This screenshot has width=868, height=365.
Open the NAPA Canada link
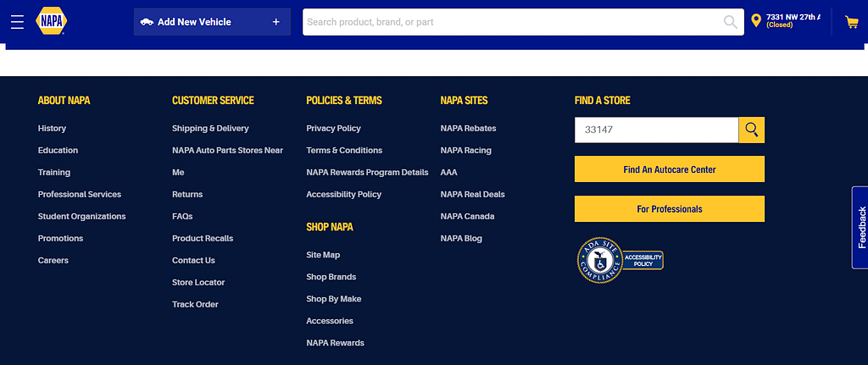(468, 216)
